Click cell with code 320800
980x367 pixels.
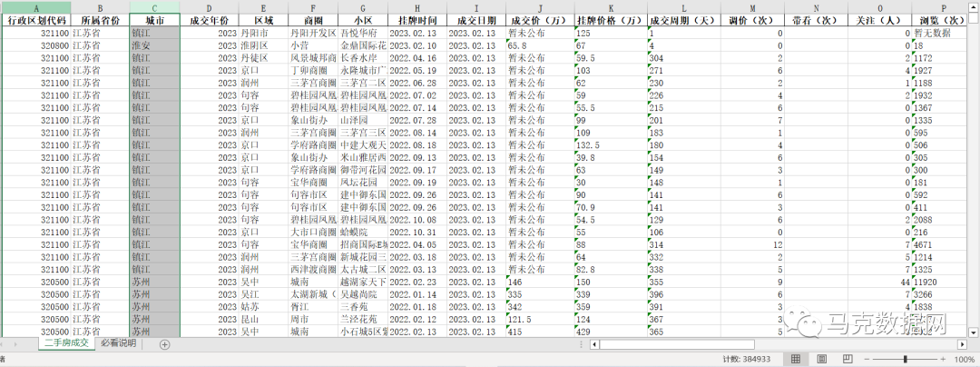point(35,45)
